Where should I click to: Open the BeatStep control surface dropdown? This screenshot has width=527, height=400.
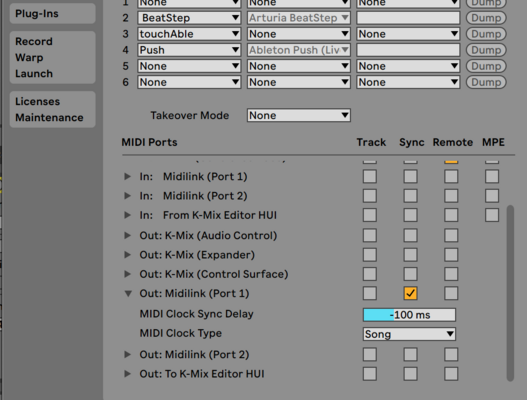(189, 18)
